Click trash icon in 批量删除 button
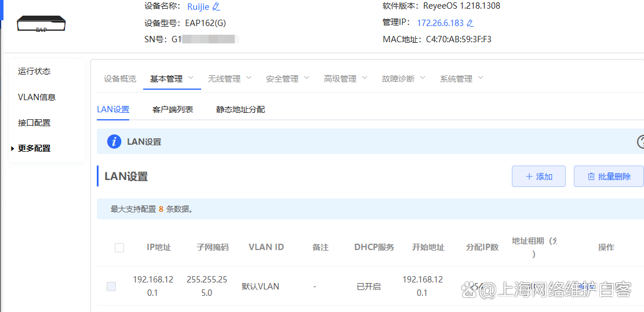 (x=591, y=177)
